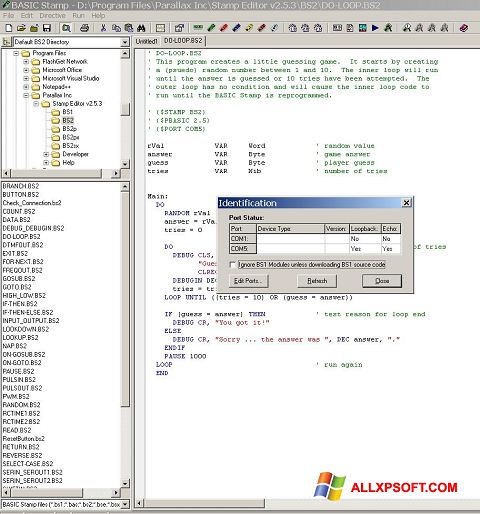
Task: Click the Edit Ports button
Action: click(x=248, y=281)
